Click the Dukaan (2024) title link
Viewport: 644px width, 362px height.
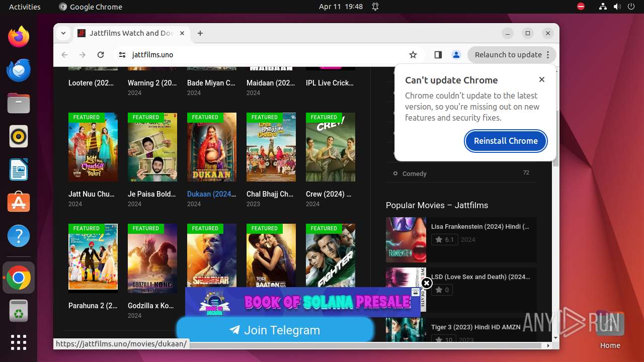pos(211,194)
